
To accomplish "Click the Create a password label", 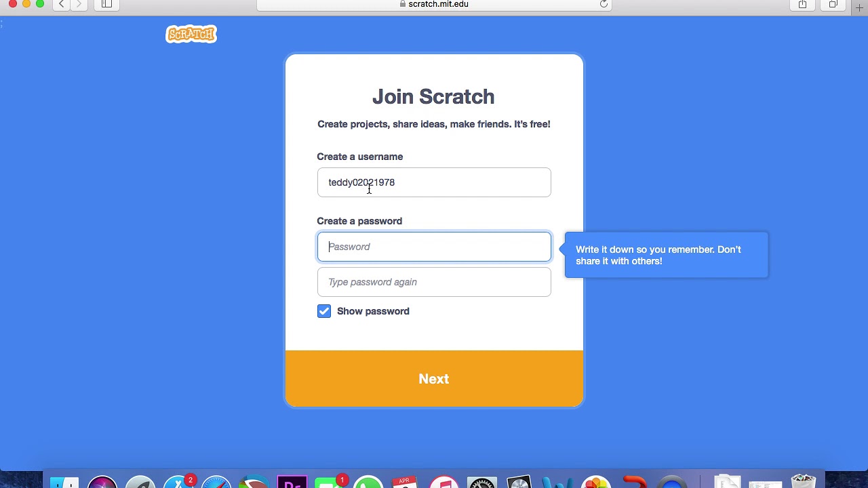I will (x=359, y=221).
